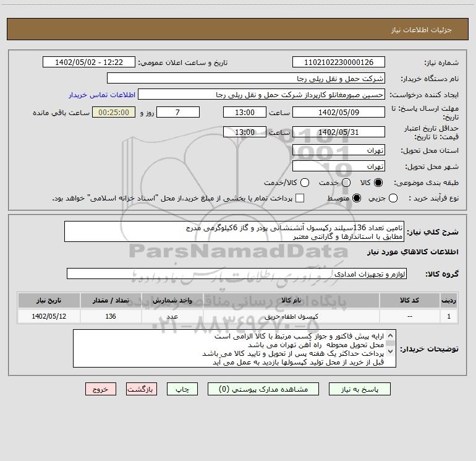This screenshot has height=461, width=476.
Task: Select the کالا/خدمت radio button
Action: point(305,183)
